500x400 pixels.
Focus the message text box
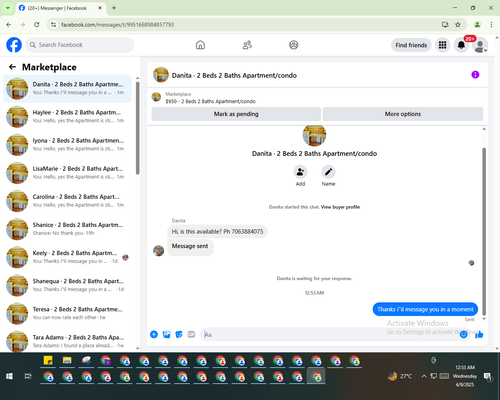click(330, 334)
